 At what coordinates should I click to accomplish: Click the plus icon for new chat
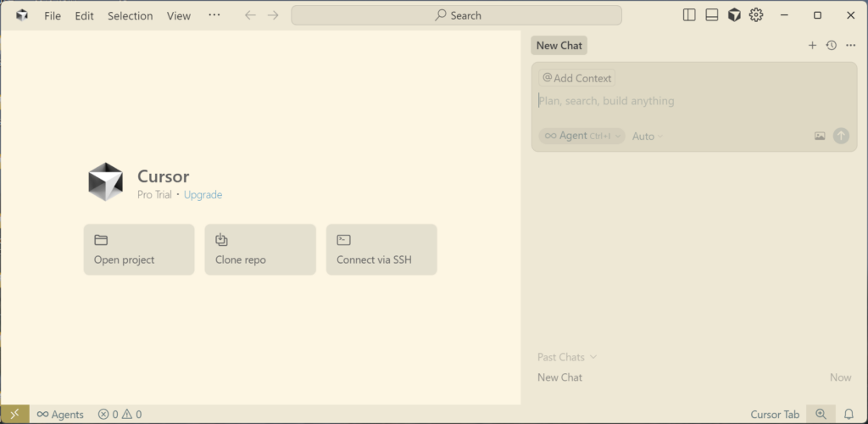click(x=812, y=46)
